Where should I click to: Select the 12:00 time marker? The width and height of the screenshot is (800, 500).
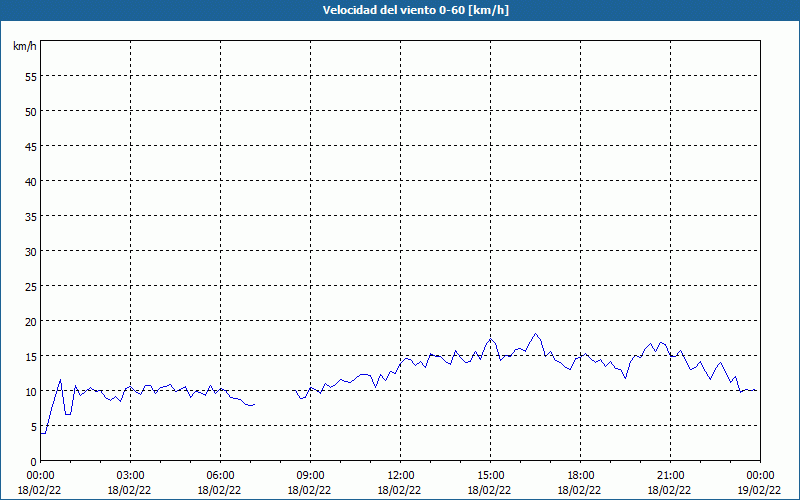401,476
